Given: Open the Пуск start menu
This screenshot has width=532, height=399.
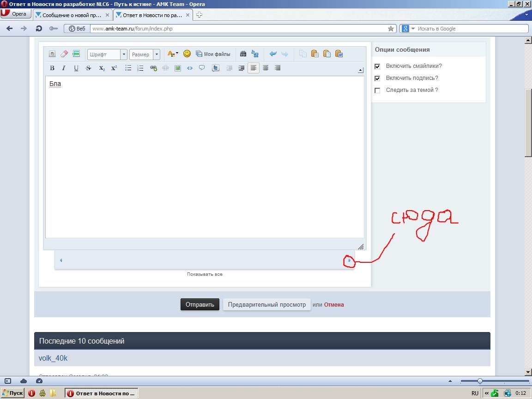Looking at the screenshot, I should point(12,393).
